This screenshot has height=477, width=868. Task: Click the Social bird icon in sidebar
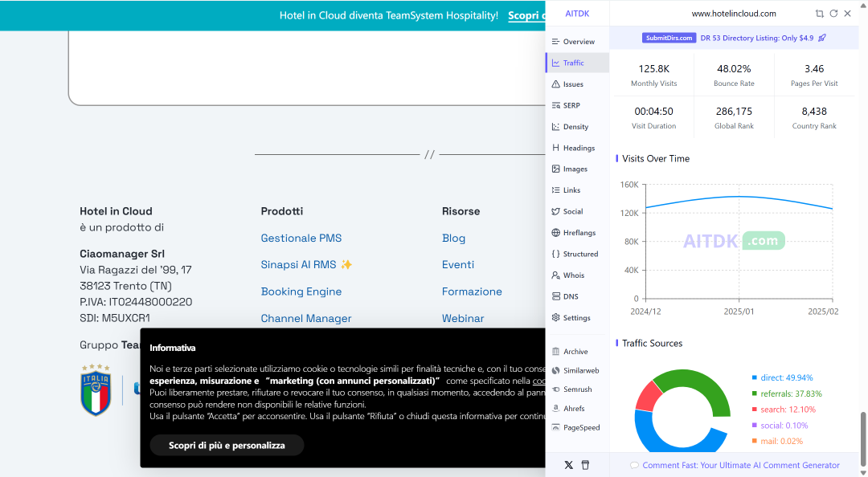click(556, 211)
